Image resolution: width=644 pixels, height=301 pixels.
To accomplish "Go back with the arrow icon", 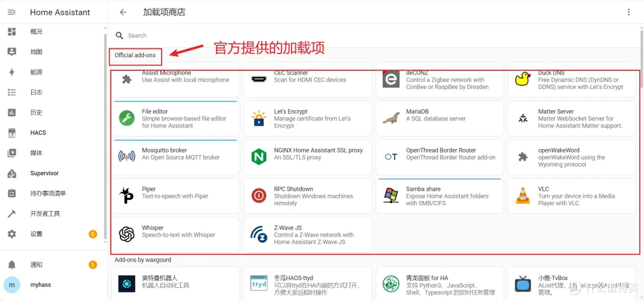I will coord(123,13).
